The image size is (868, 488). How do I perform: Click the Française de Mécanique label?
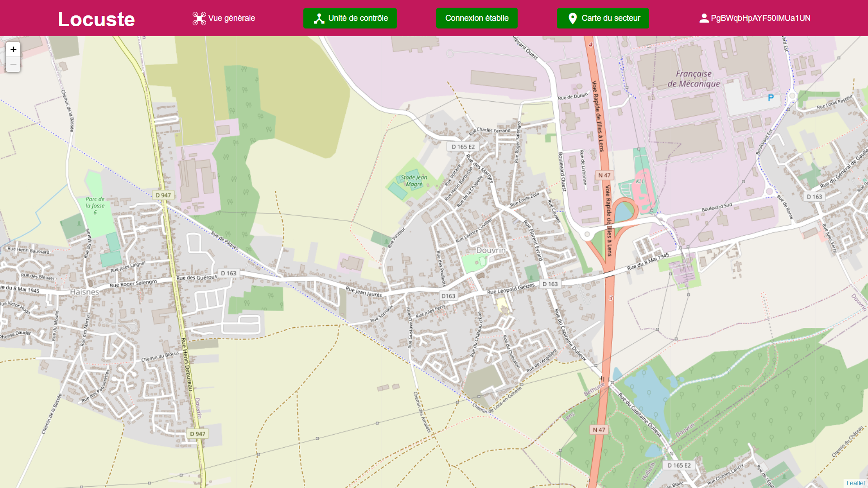(694, 79)
